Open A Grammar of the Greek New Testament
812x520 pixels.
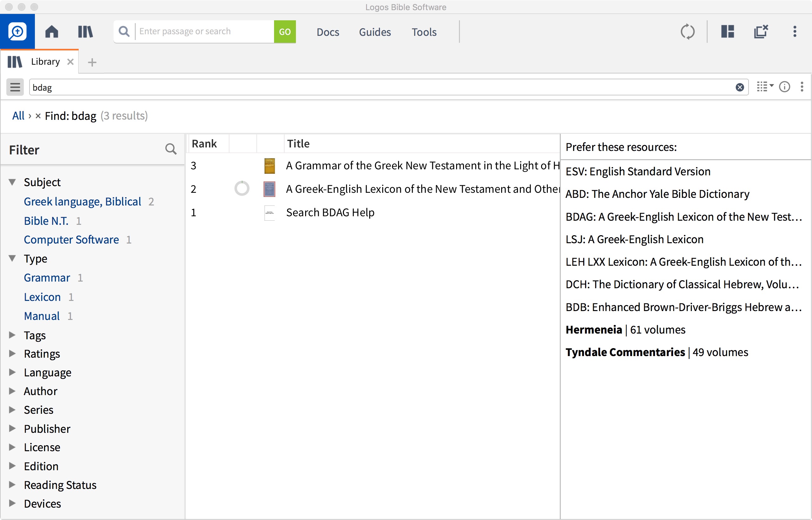coord(422,166)
